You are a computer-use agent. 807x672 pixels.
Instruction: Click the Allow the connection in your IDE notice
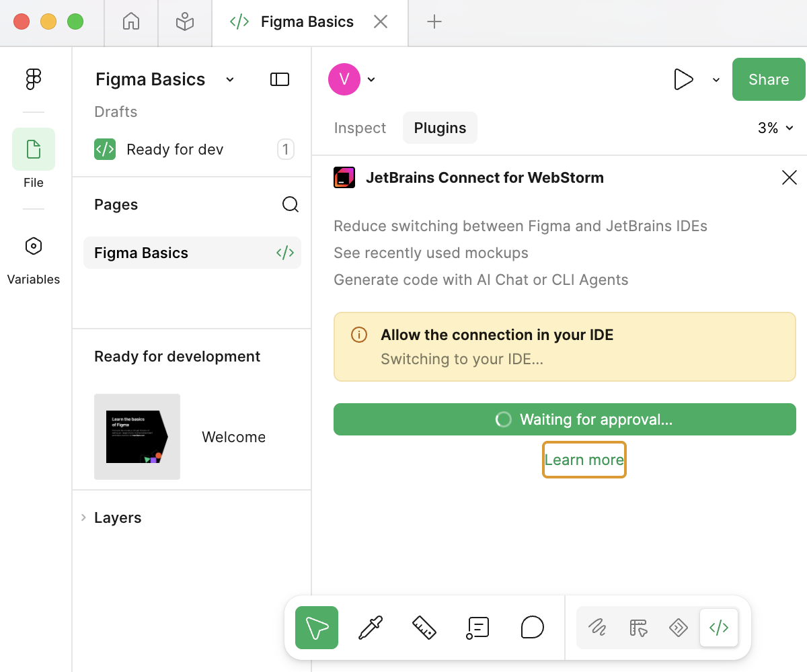point(565,347)
